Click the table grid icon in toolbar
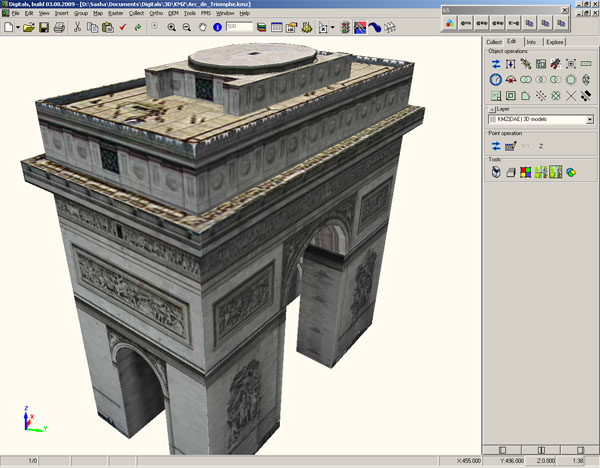 pos(277,28)
